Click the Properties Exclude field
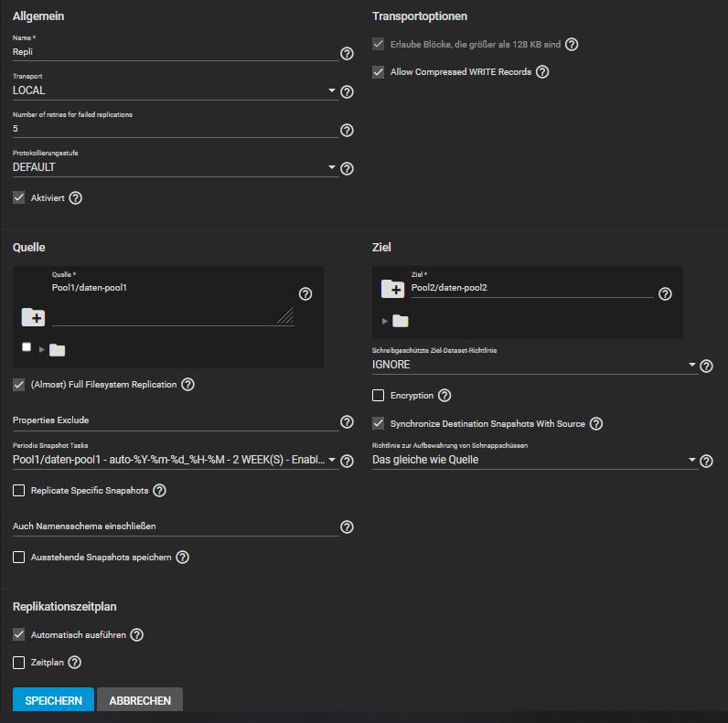 (175, 420)
